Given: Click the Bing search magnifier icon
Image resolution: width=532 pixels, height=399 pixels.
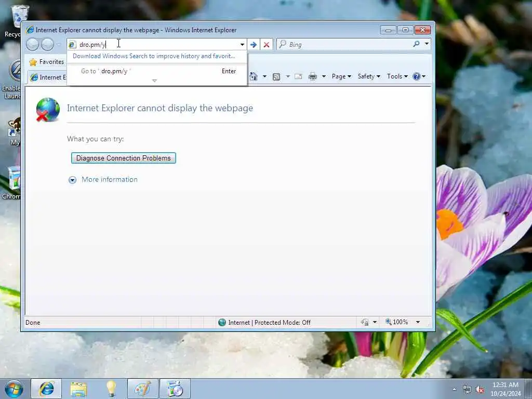Looking at the screenshot, I should [416, 44].
